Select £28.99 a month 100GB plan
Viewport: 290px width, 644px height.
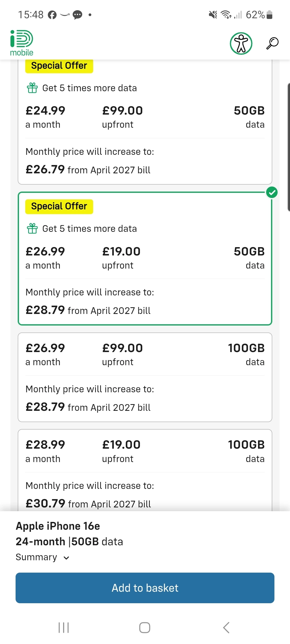(145, 470)
